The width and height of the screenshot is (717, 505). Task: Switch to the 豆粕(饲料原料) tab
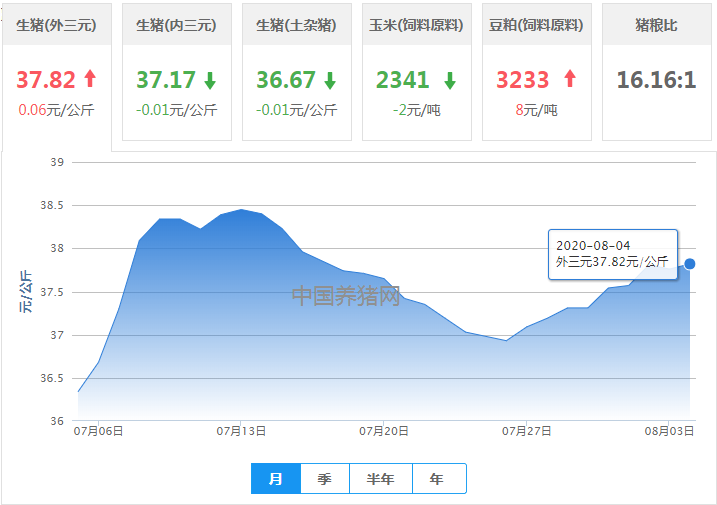[x=536, y=25]
